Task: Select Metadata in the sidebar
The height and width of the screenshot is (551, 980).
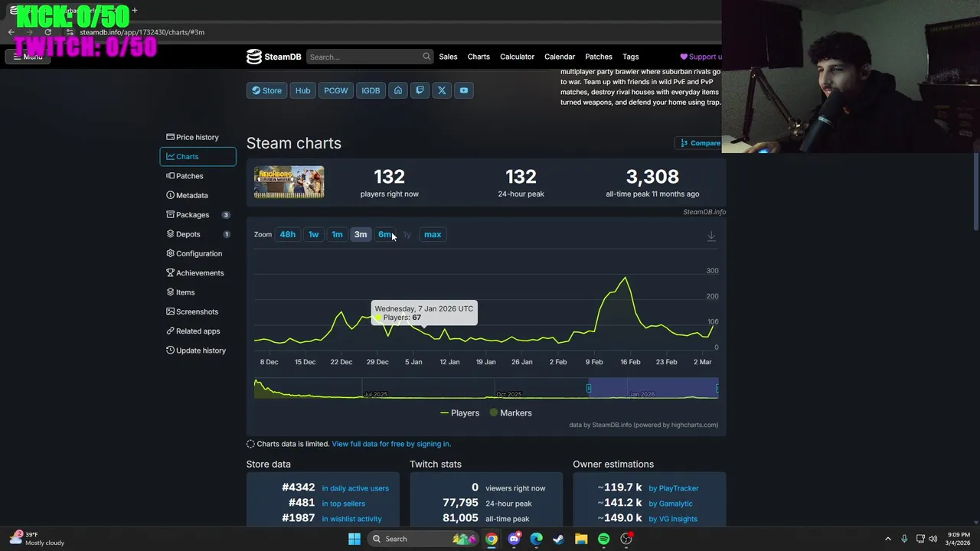Action: click(198, 195)
